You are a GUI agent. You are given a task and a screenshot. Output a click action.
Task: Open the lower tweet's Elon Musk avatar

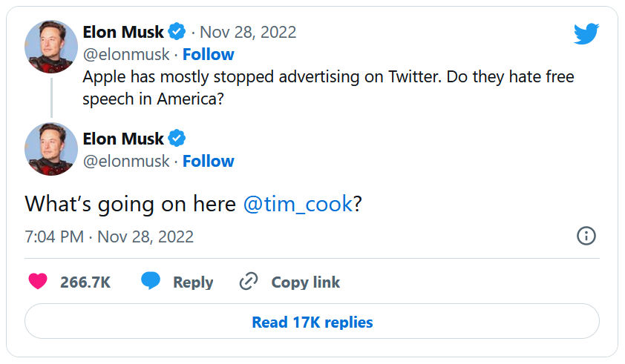coord(51,149)
